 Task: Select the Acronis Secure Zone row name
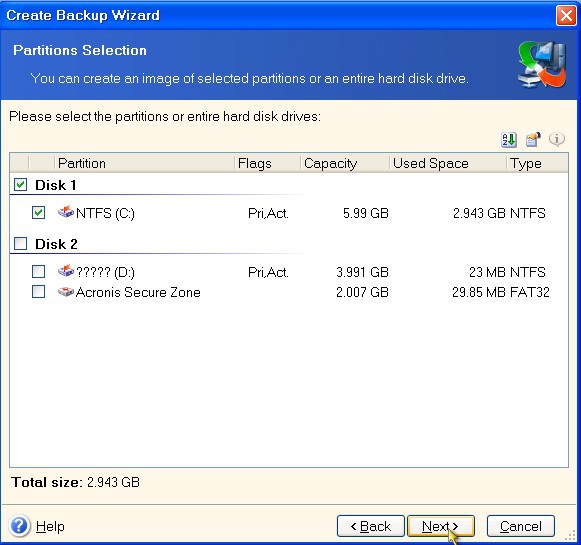click(138, 292)
